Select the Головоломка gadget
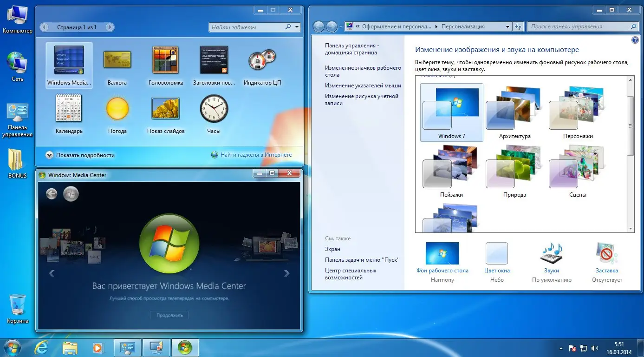Viewport: 644px width, 357px height. pyautogui.click(x=165, y=60)
